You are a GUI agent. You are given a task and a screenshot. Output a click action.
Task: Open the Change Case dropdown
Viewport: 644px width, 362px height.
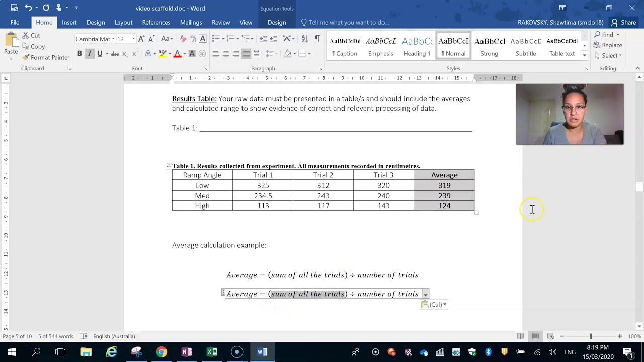pyautogui.click(x=168, y=39)
